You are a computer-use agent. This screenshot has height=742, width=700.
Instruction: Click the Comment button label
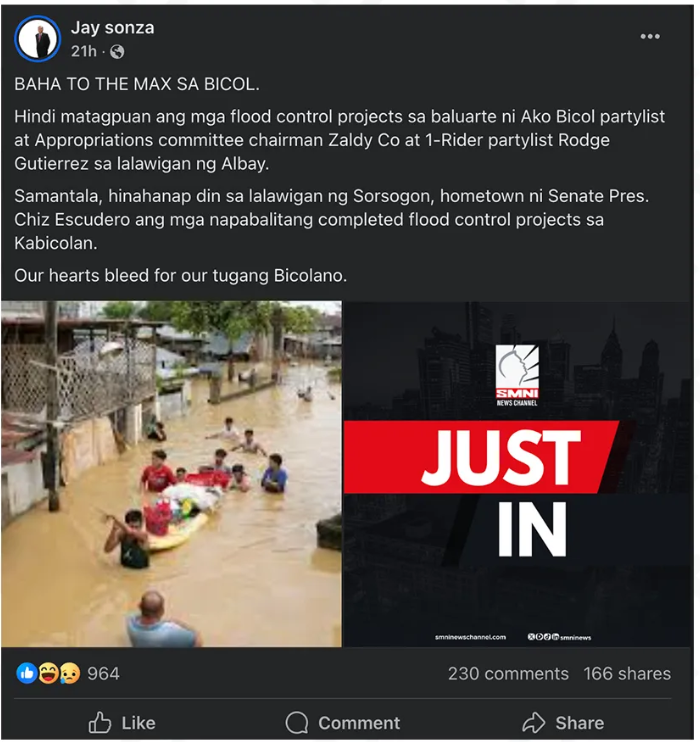coord(359,723)
